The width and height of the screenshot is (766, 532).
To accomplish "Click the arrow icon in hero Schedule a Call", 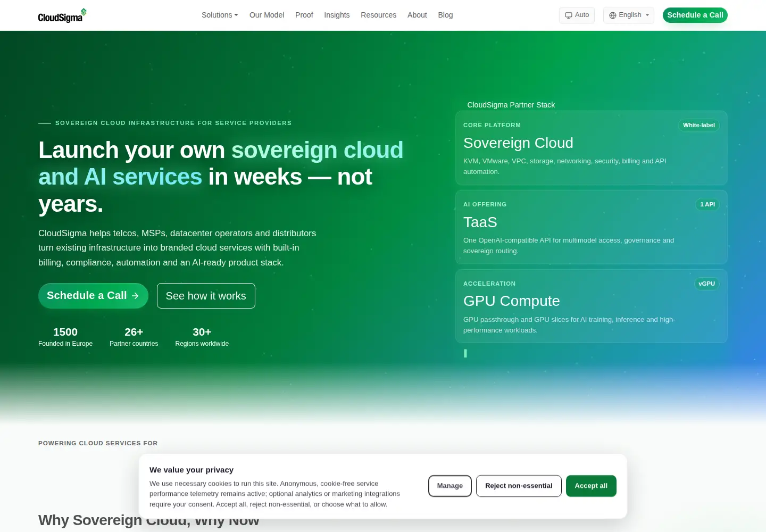I will 135,296.
